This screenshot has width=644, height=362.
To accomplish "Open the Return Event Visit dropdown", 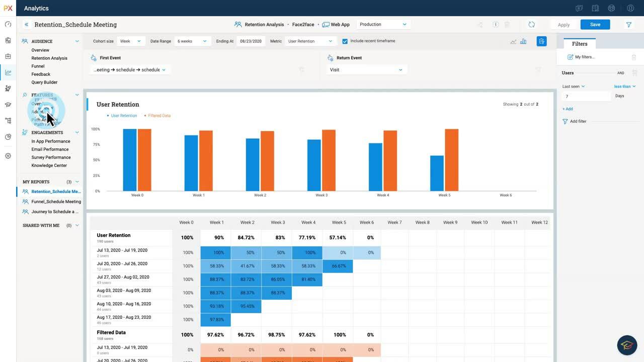I will pos(366,70).
